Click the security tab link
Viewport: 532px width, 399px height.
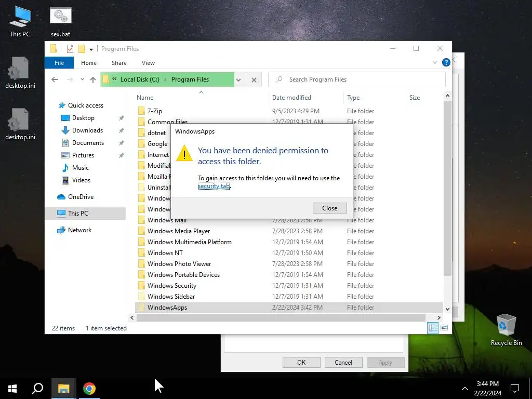[x=214, y=186]
